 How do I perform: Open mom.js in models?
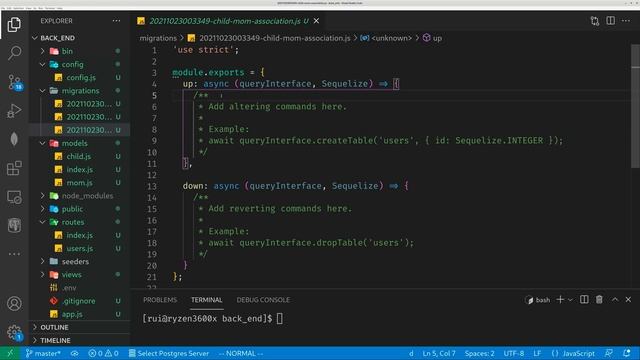coord(80,182)
